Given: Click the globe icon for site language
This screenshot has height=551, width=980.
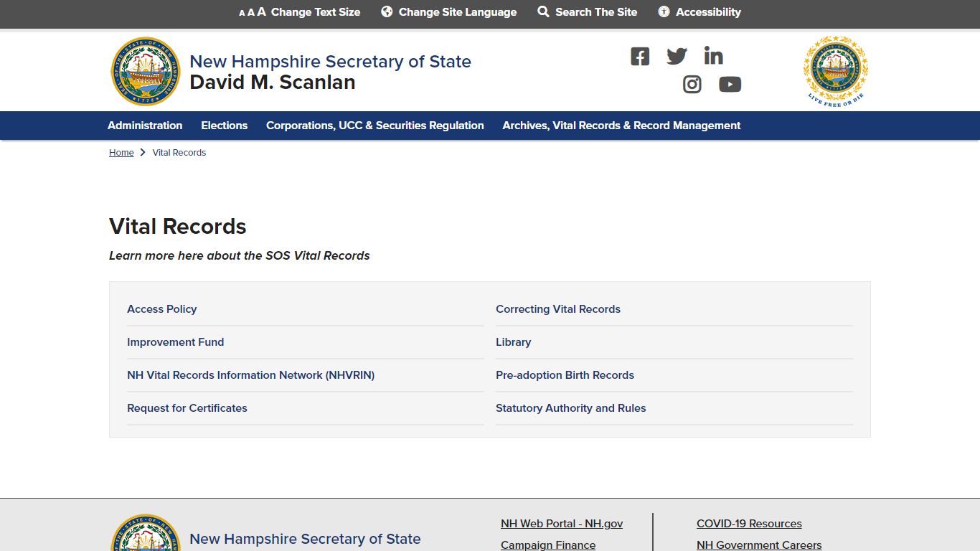Looking at the screenshot, I should click(x=387, y=11).
